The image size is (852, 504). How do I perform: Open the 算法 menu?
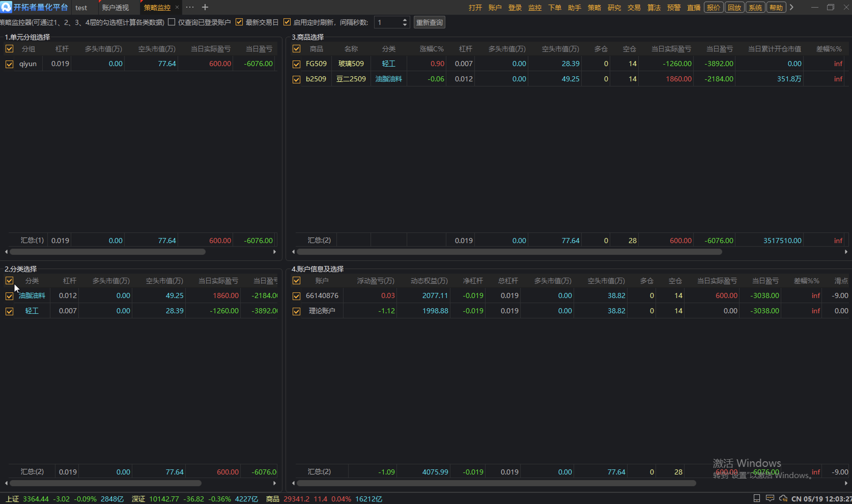tap(654, 7)
